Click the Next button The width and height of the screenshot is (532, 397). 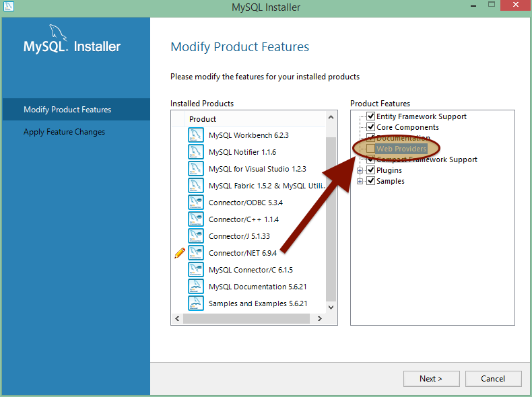pos(431,379)
